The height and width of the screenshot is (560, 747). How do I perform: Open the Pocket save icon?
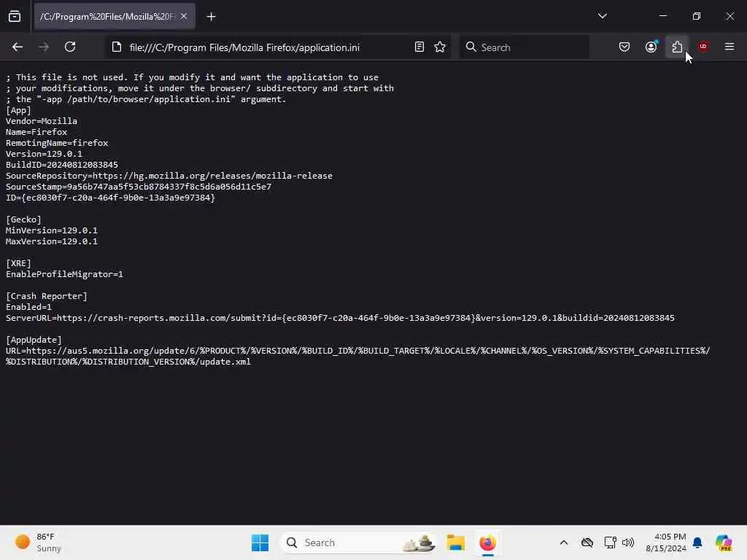point(624,47)
